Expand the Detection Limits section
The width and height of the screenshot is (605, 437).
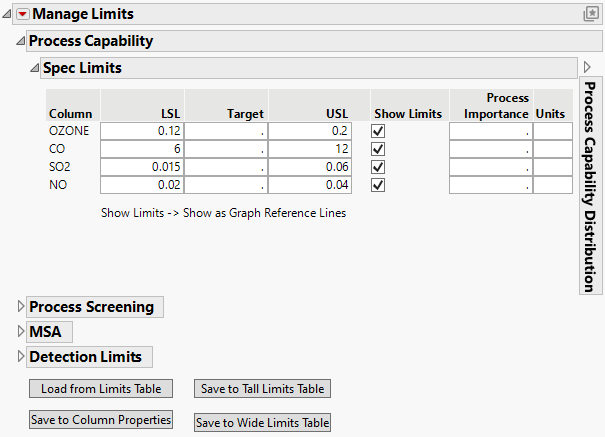tap(21, 356)
